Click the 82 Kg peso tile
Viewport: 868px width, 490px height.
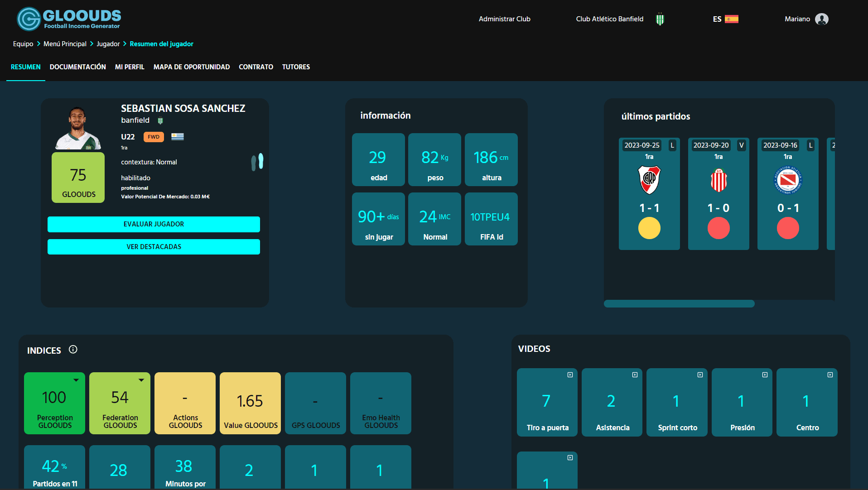[x=434, y=159]
